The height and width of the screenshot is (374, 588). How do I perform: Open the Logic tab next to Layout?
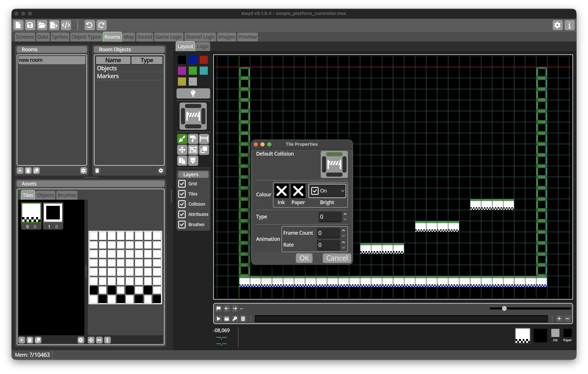(x=203, y=46)
